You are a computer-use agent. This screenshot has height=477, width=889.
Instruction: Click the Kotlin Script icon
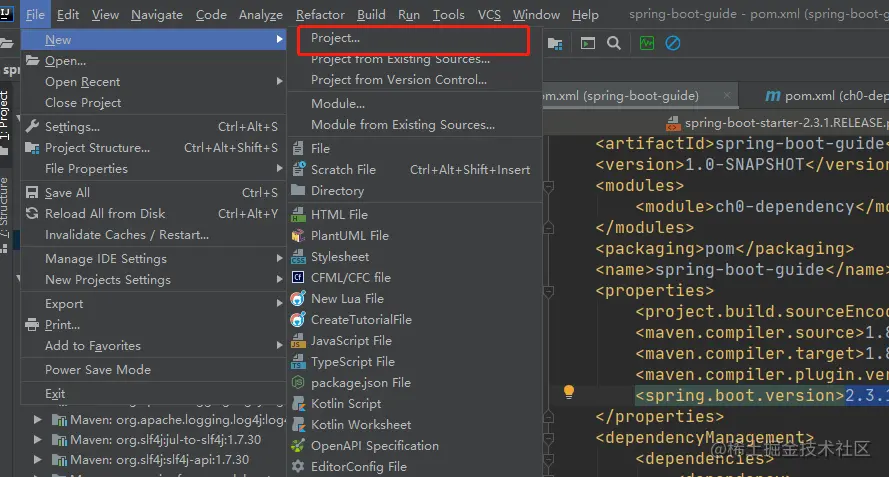coord(298,404)
